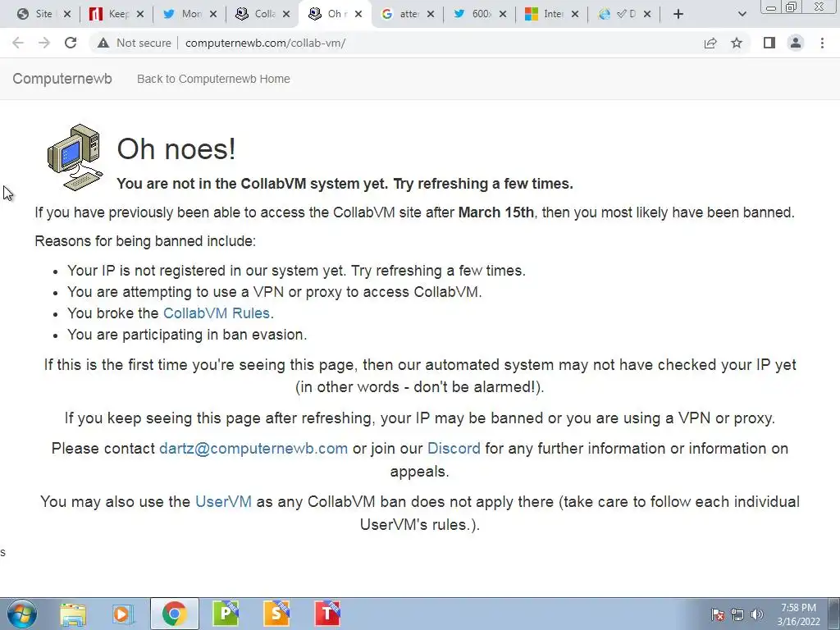Click the Oh noes! heading
840x630 pixels.
tap(176, 148)
